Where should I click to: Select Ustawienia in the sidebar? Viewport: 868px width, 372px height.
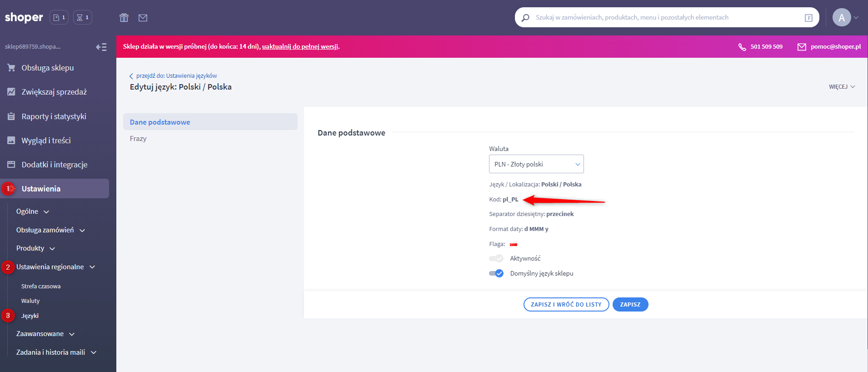(x=55, y=189)
